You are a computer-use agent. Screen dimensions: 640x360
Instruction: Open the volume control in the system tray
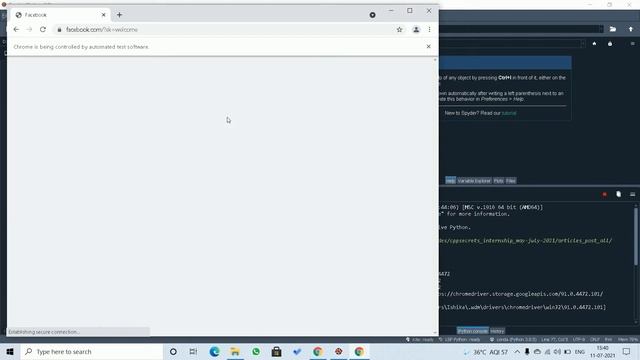point(557,352)
